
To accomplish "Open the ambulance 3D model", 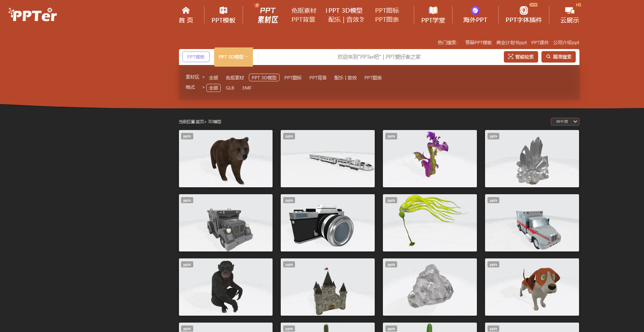I will coord(532,223).
